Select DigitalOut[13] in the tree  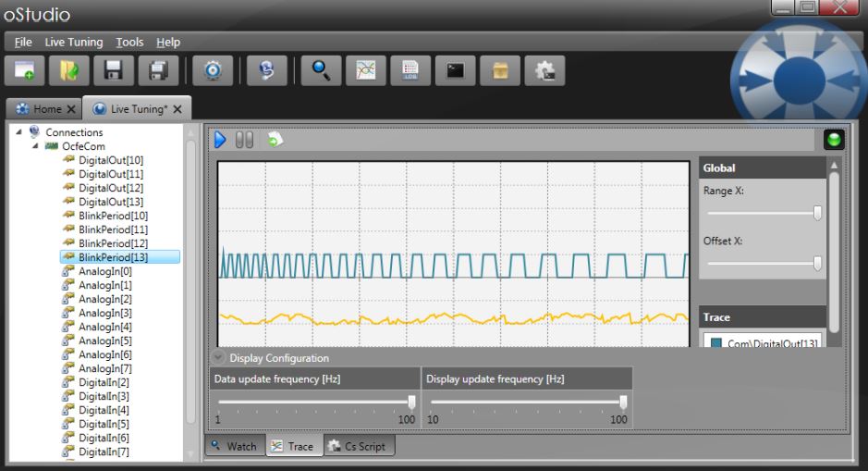click(111, 202)
